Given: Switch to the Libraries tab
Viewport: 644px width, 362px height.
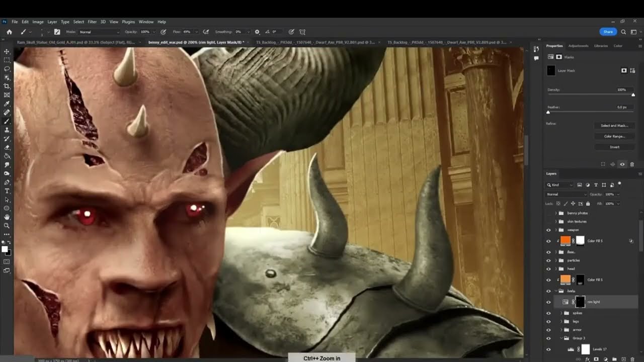Looking at the screenshot, I should [601, 46].
